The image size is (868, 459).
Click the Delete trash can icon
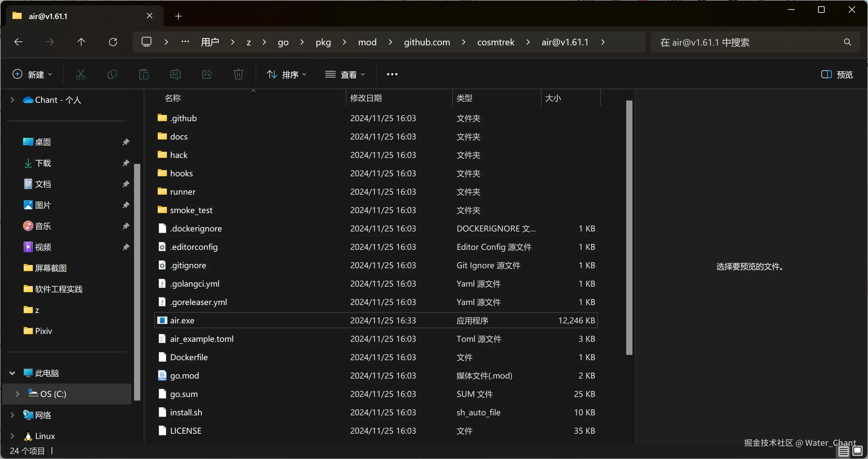tap(238, 74)
